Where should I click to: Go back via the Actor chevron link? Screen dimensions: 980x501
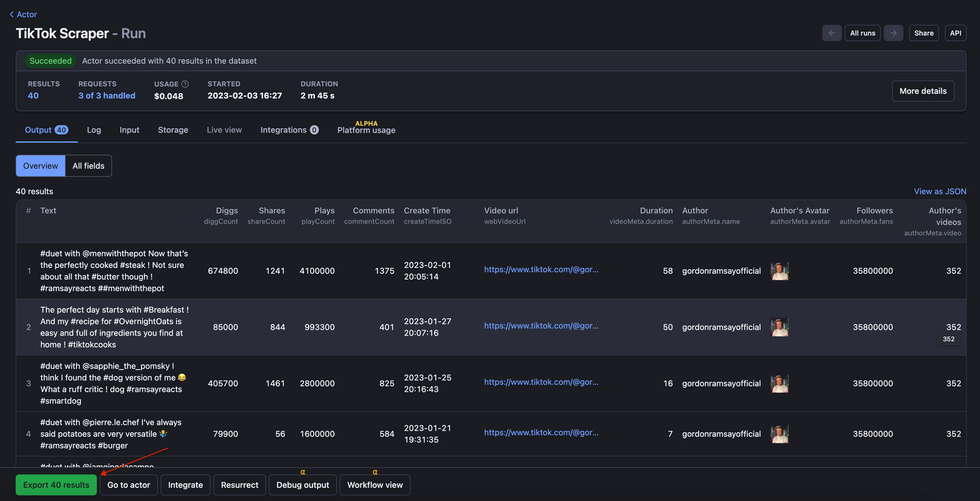pos(23,14)
